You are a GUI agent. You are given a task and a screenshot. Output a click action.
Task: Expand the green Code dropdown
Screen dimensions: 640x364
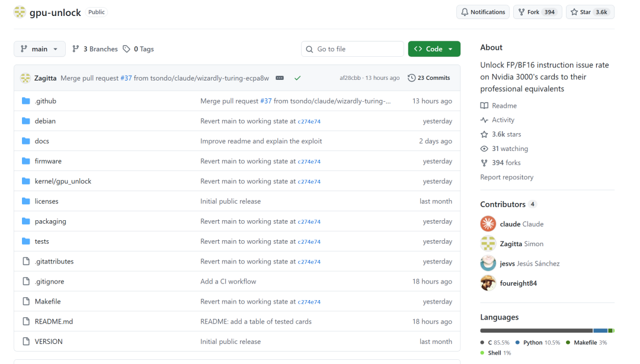click(x=434, y=49)
